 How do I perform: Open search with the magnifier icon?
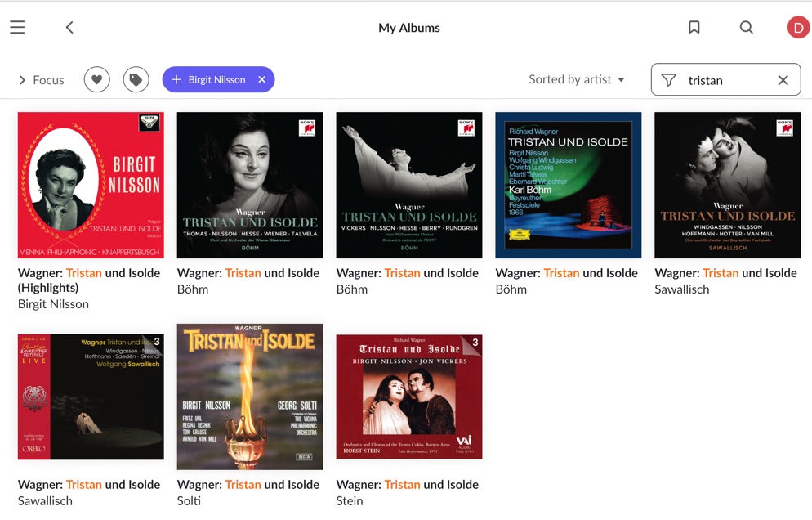746,28
